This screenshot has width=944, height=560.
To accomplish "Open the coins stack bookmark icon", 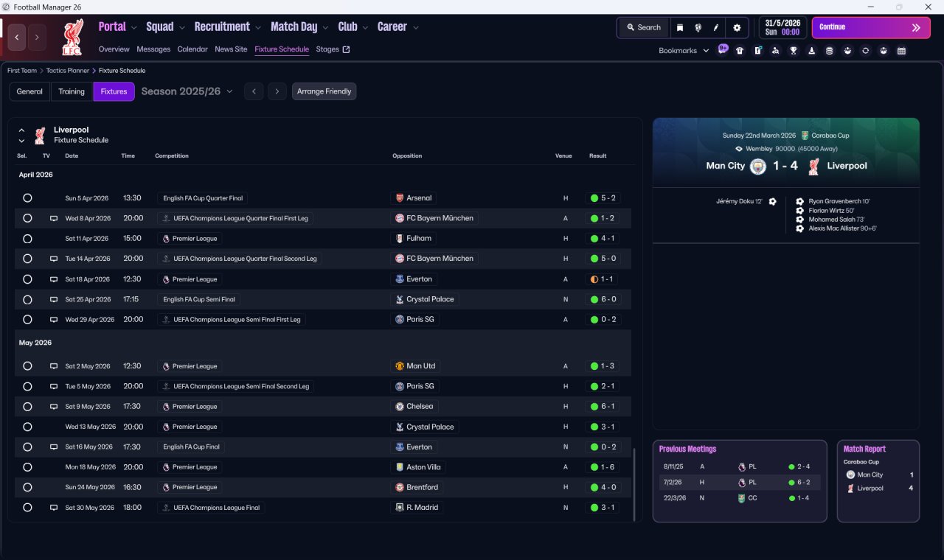I will click(830, 51).
